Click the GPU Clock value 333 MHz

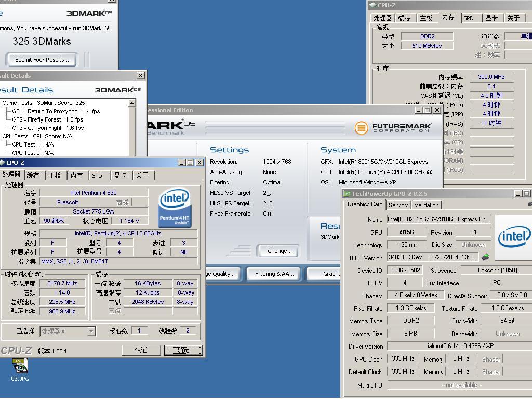403,358
